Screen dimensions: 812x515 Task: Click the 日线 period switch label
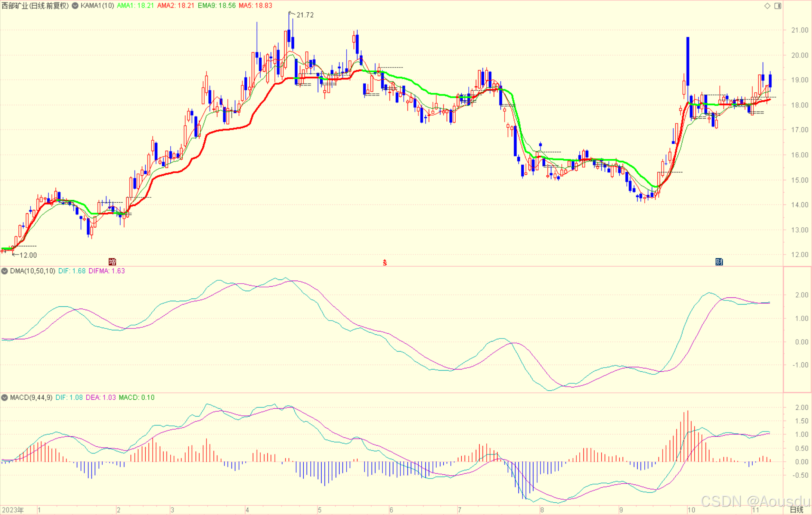coord(796,510)
